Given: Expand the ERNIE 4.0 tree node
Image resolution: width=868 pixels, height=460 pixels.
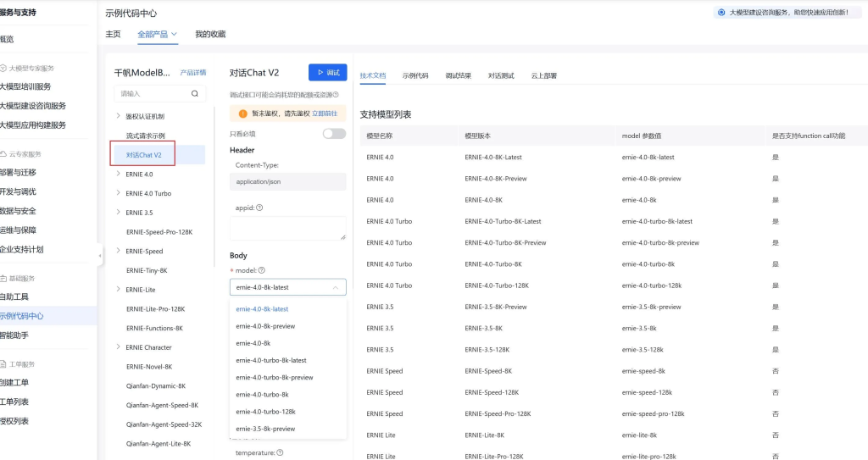Looking at the screenshot, I should (x=118, y=174).
